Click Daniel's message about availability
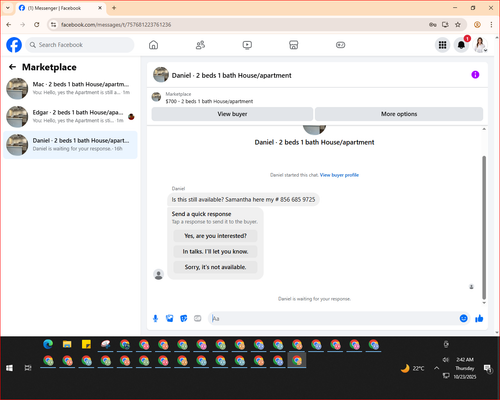The height and width of the screenshot is (400, 500). pos(243,200)
